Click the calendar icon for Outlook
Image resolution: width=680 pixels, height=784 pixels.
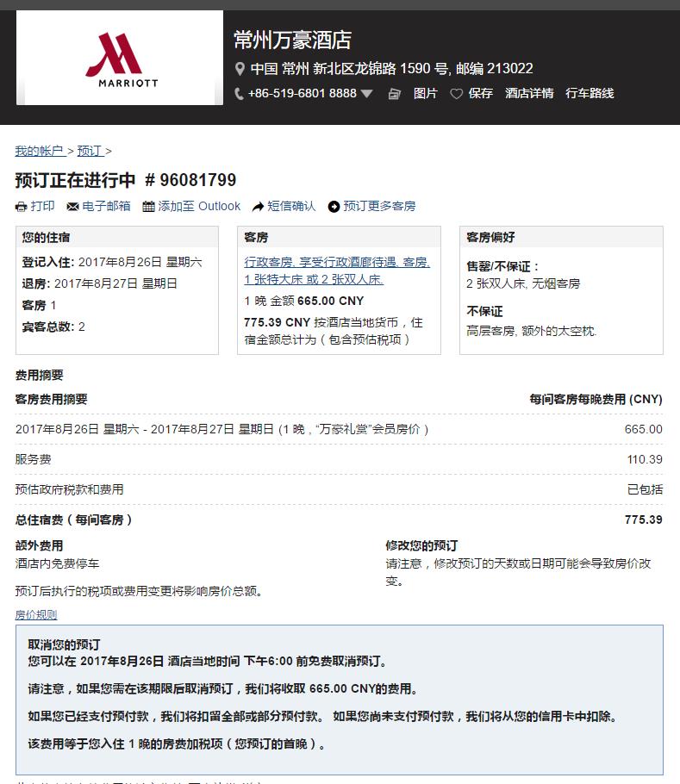point(148,207)
